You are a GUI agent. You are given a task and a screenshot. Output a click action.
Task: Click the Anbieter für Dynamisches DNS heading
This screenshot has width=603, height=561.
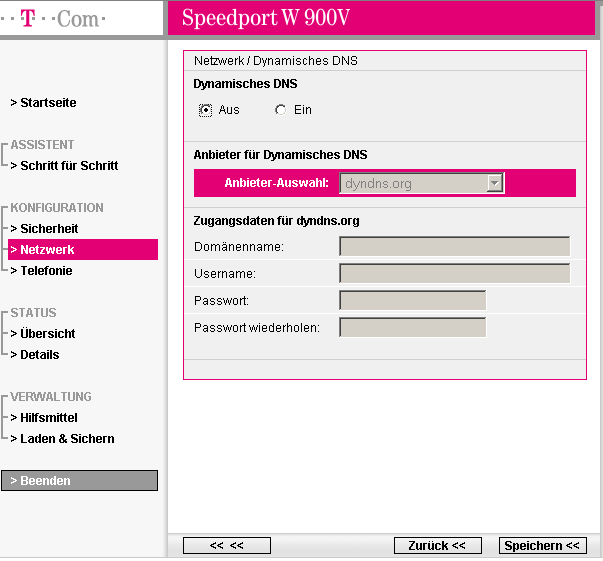[x=280, y=155]
